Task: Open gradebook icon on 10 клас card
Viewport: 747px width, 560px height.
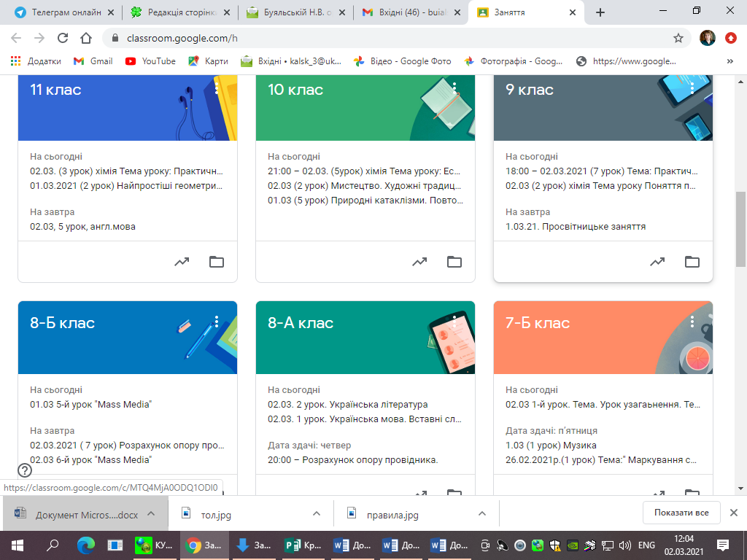Action: tap(419, 262)
